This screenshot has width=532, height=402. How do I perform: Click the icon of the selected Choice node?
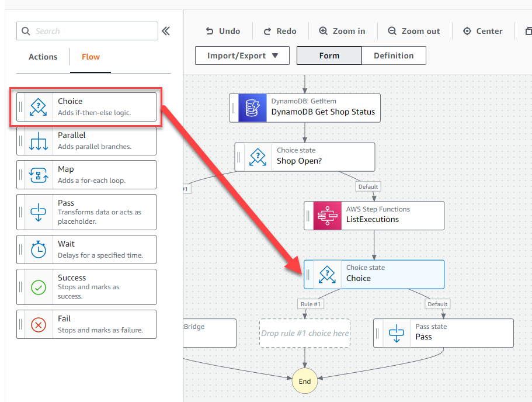tap(327, 275)
